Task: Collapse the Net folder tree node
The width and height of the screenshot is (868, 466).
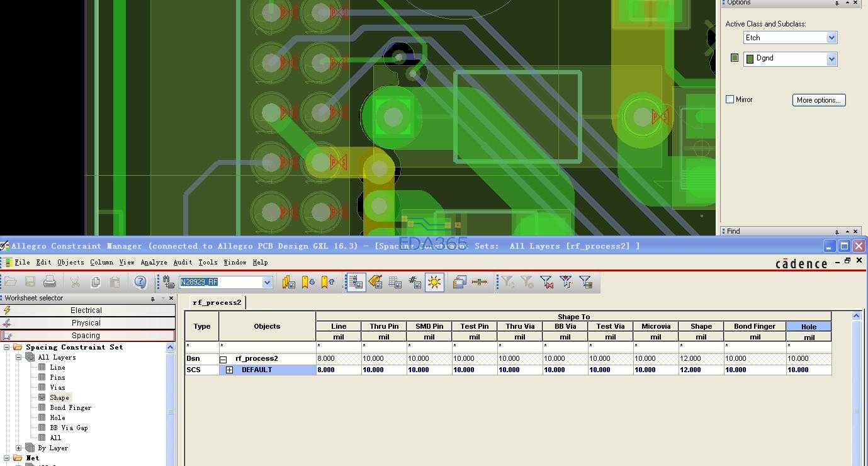Action: click(x=7, y=458)
